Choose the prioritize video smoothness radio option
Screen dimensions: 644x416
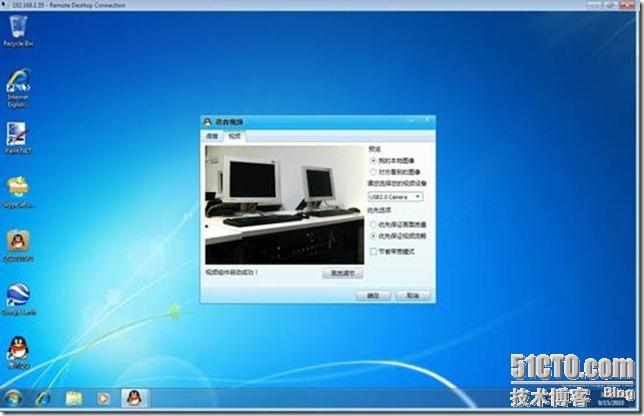[x=373, y=236]
